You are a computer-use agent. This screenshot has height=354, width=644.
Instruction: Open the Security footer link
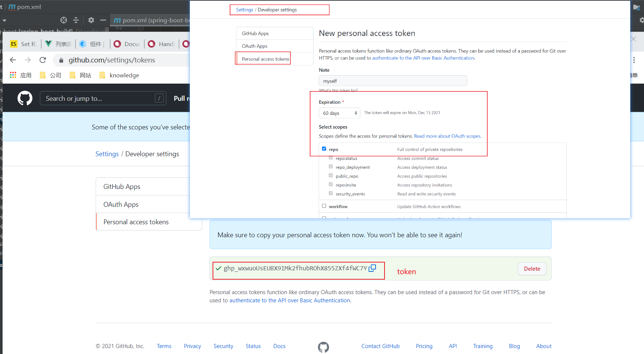click(x=223, y=346)
